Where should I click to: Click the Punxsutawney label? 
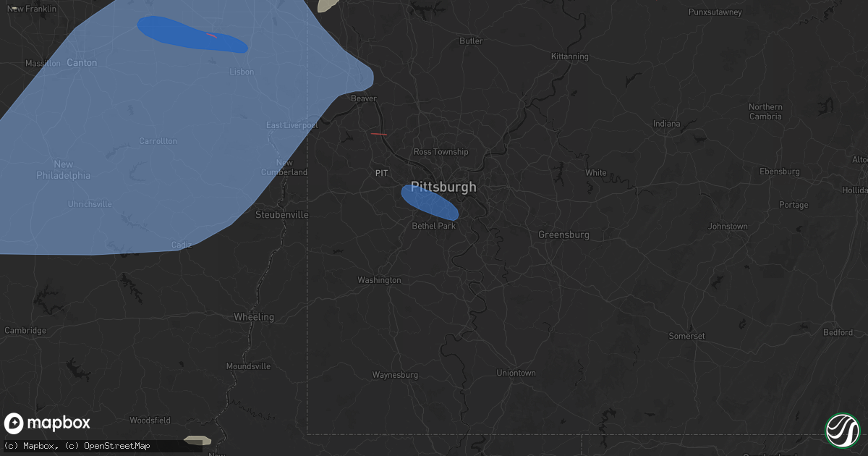(x=716, y=12)
